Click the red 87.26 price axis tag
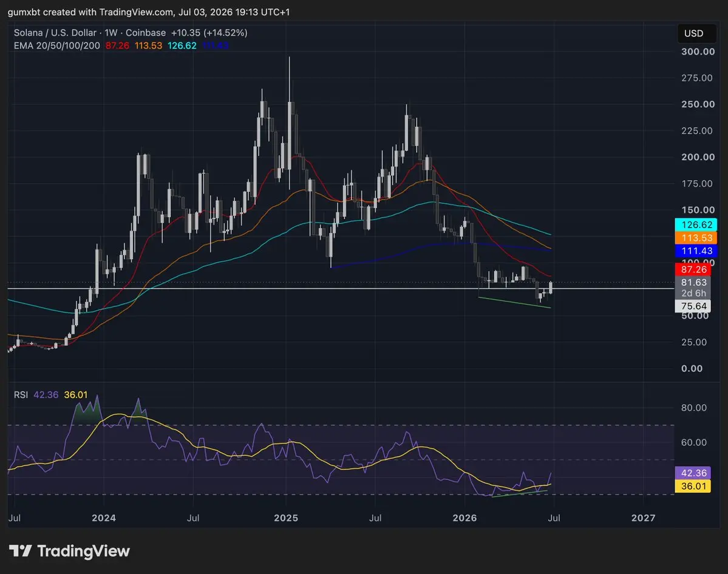This screenshot has width=728, height=574. point(693,269)
